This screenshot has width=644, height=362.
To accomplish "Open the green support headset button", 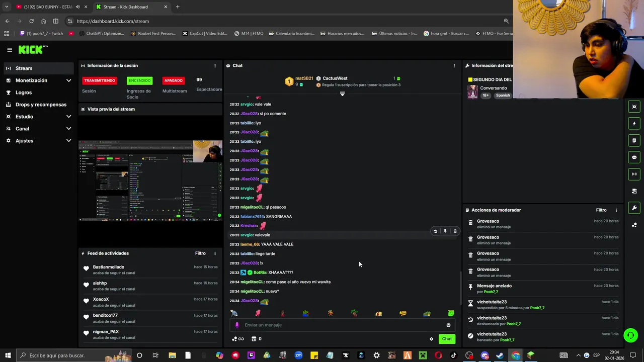I will click(630, 335).
